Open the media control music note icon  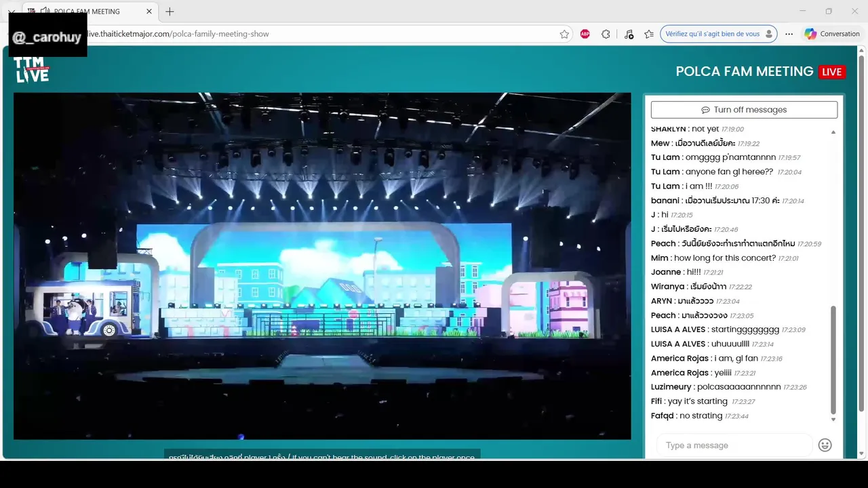[629, 34]
